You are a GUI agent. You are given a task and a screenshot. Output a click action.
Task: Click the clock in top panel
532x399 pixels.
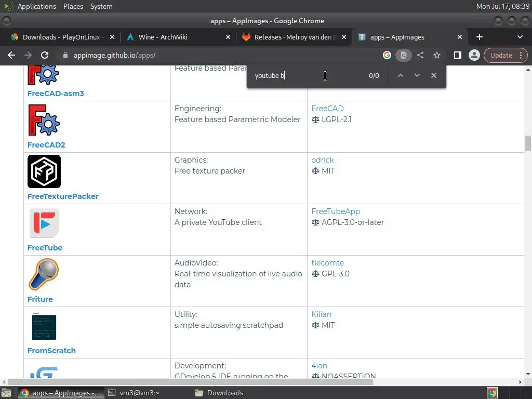click(x=502, y=6)
